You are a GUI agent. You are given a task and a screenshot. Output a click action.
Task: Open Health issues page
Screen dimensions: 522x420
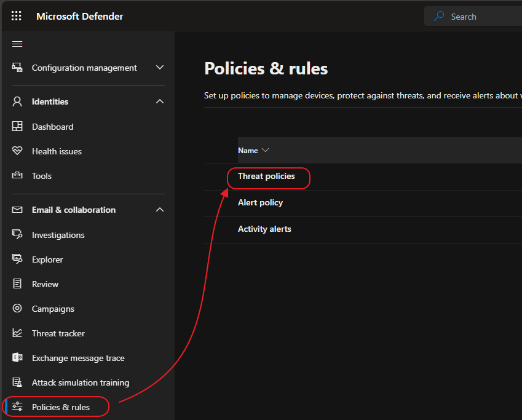click(x=57, y=151)
